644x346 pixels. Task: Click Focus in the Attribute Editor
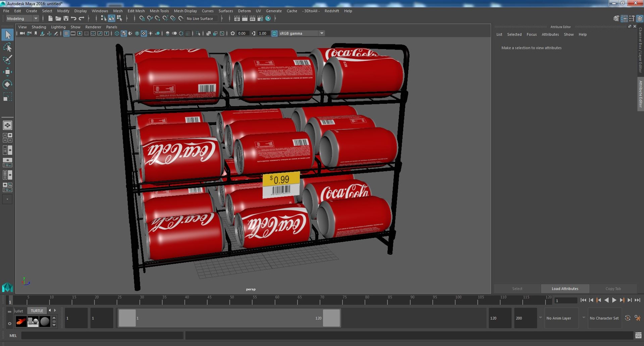point(531,34)
